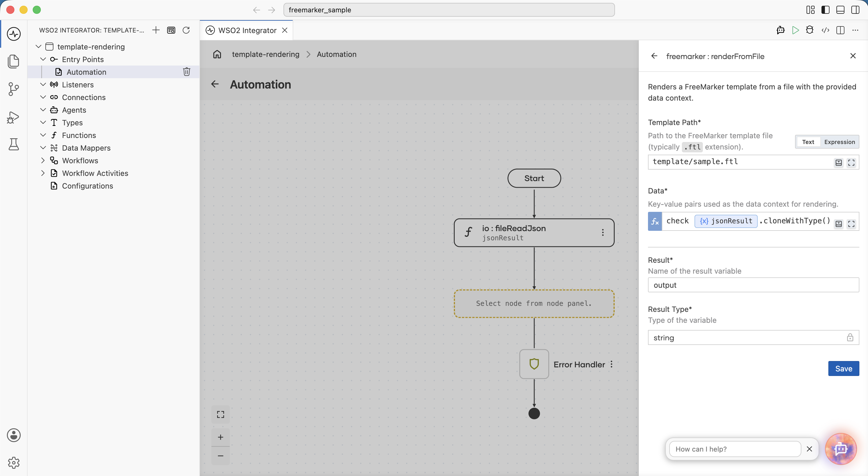Screen dimensions: 868x476
Task: Open the Error Handler options menu
Action: click(x=612, y=364)
